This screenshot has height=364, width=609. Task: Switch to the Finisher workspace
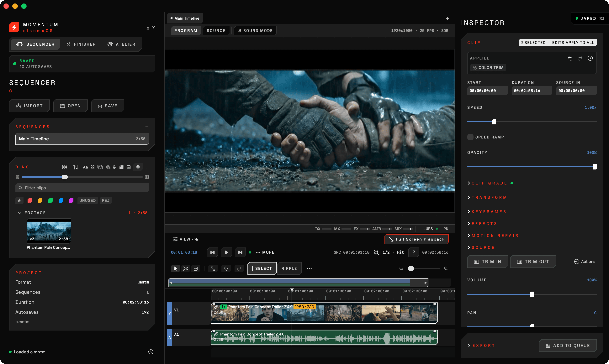click(x=81, y=44)
